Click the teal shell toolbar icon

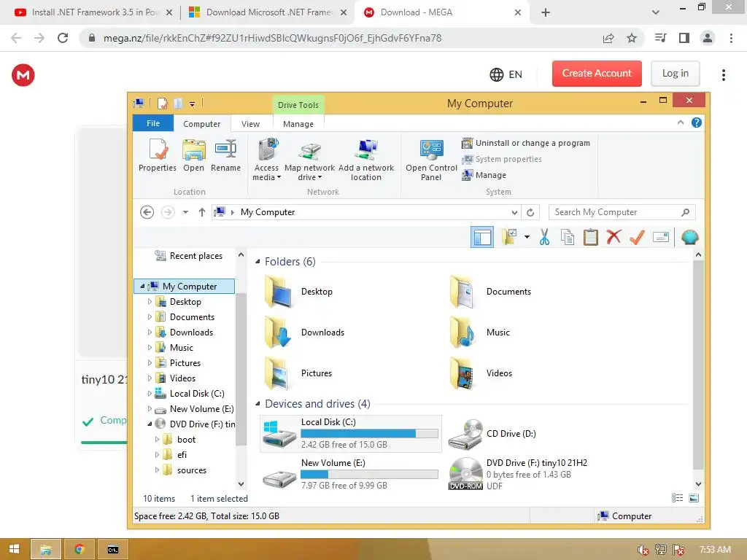click(x=690, y=237)
